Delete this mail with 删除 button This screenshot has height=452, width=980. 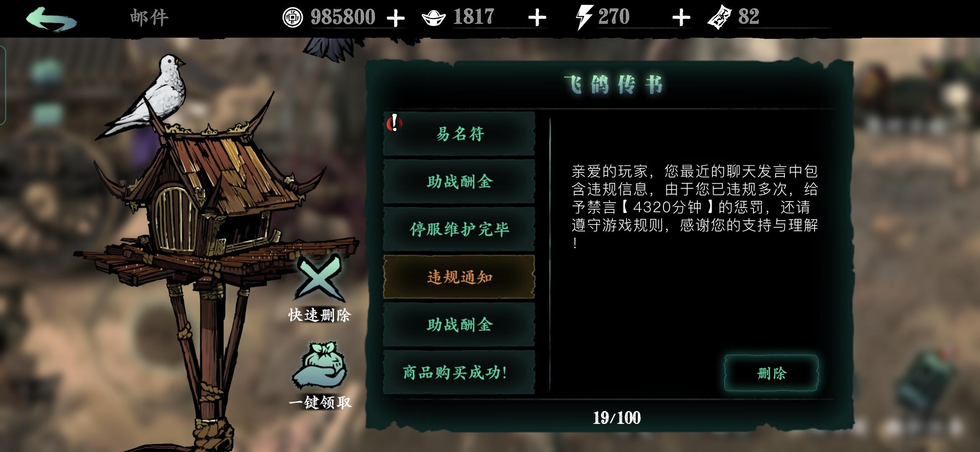[771, 373]
